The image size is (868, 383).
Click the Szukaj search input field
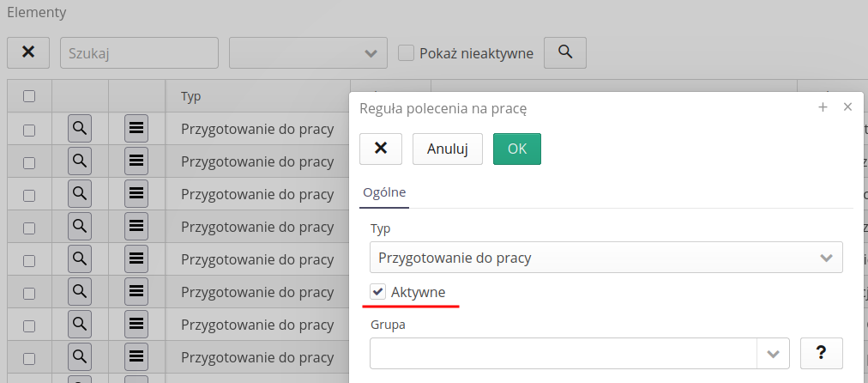(139, 52)
